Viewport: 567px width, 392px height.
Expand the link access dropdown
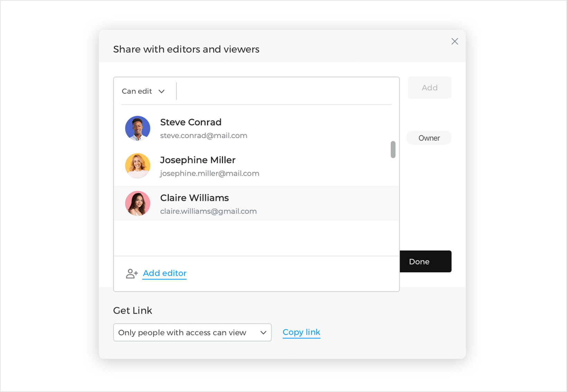tap(192, 333)
